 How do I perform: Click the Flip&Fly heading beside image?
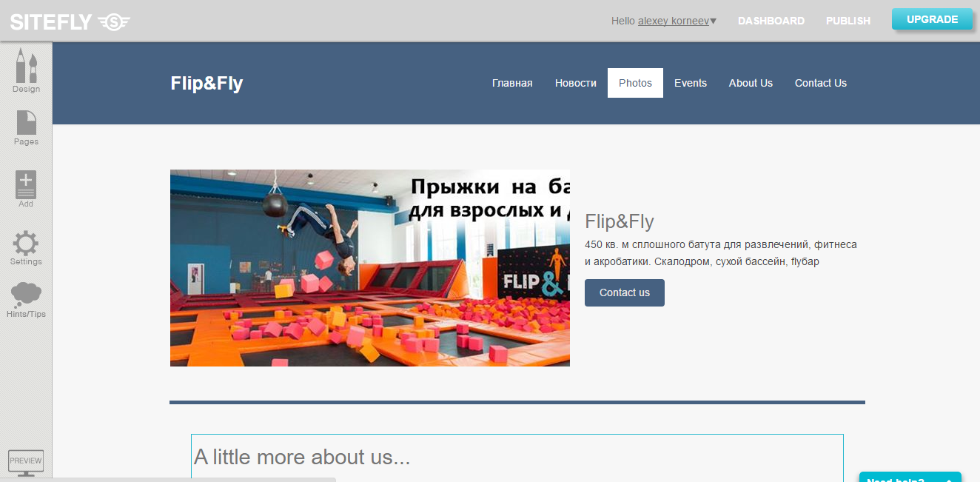pos(620,221)
